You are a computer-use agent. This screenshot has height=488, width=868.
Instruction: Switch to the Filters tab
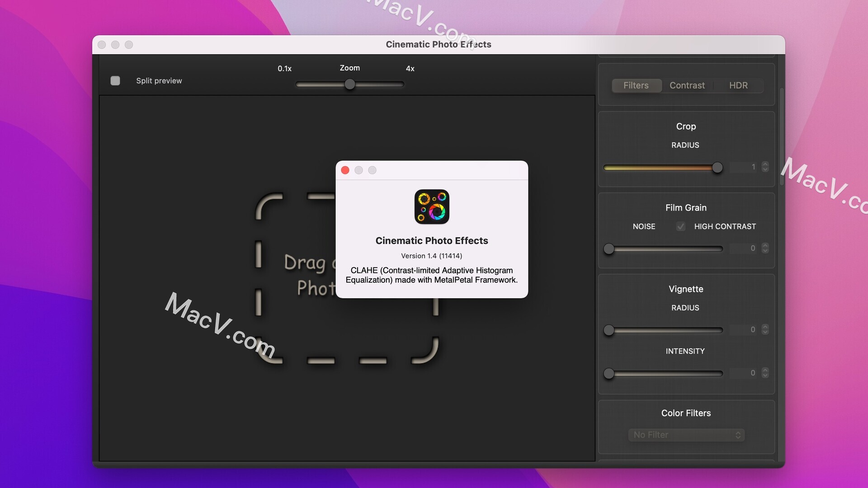click(636, 85)
